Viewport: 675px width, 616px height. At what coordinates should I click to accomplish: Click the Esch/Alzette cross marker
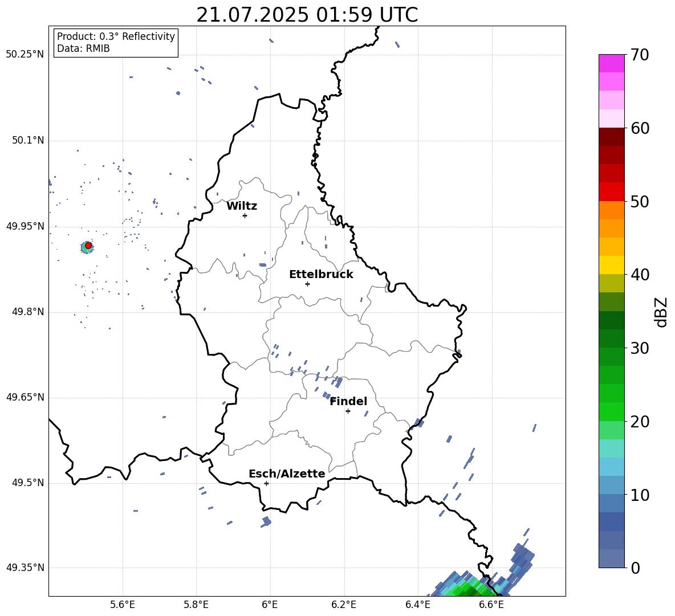coord(266,483)
